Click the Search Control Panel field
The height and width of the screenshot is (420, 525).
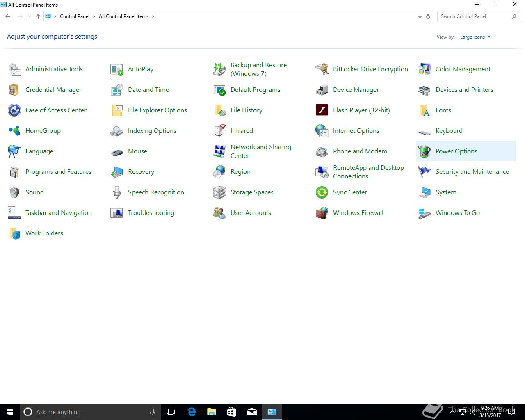pyautogui.click(x=478, y=16)
